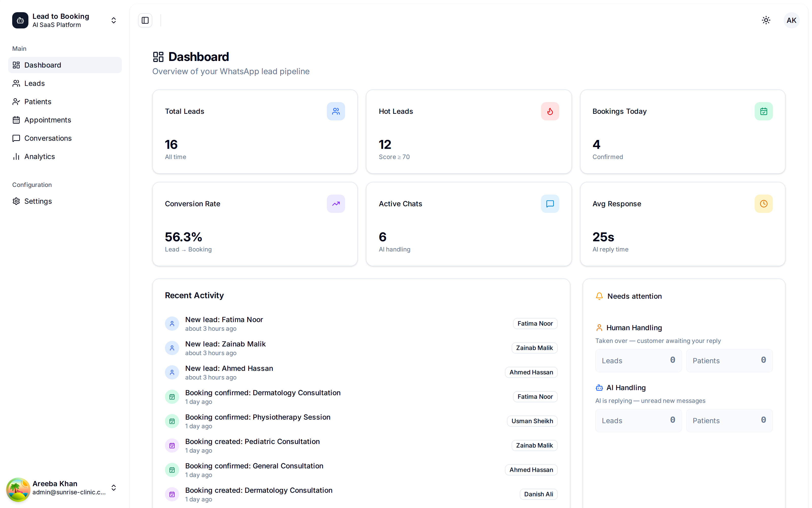Open Zainab Malik badge on the new lead row

pyautogui.click(x=534, y=348)
